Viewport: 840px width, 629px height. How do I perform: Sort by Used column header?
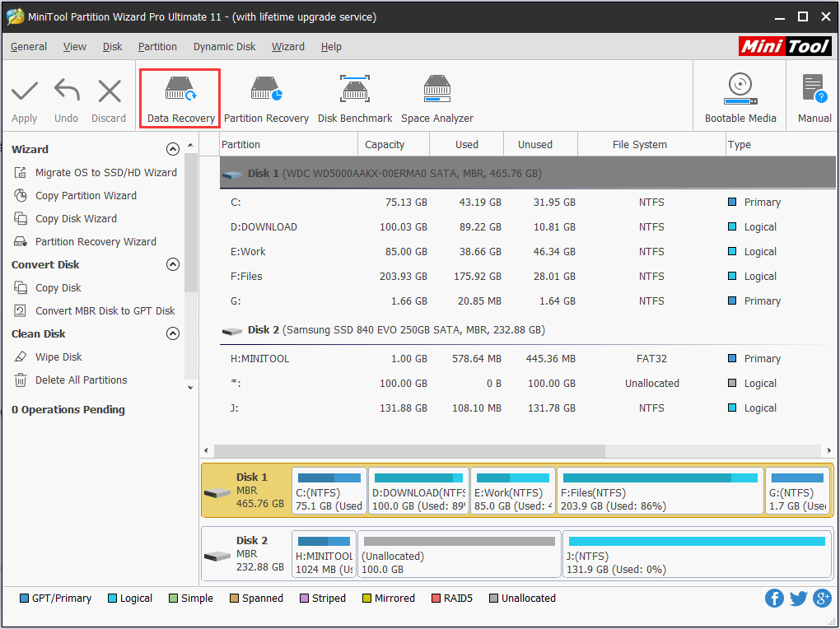467,145
